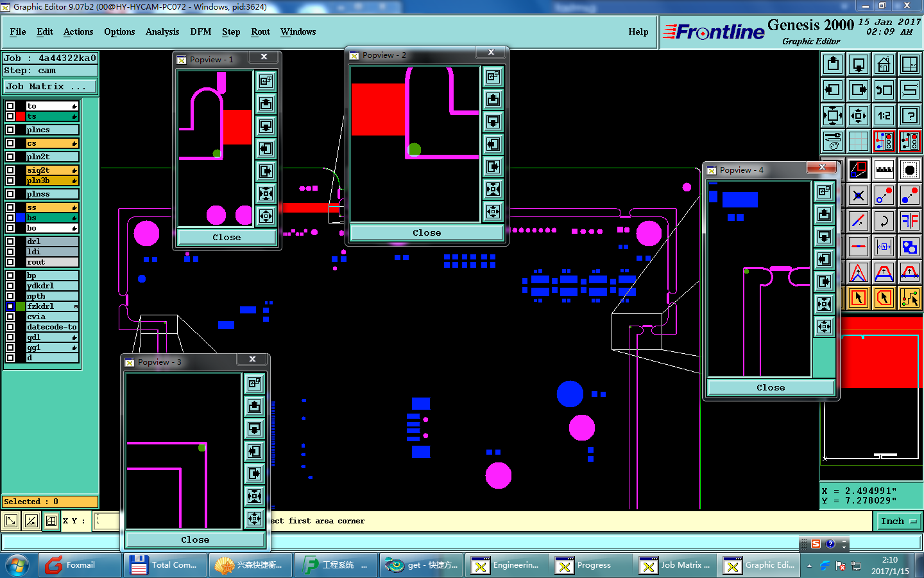The height and width of the screenshot is (578, 924).
Task: Select the net select arrow icon
Action: click(910, 298)
